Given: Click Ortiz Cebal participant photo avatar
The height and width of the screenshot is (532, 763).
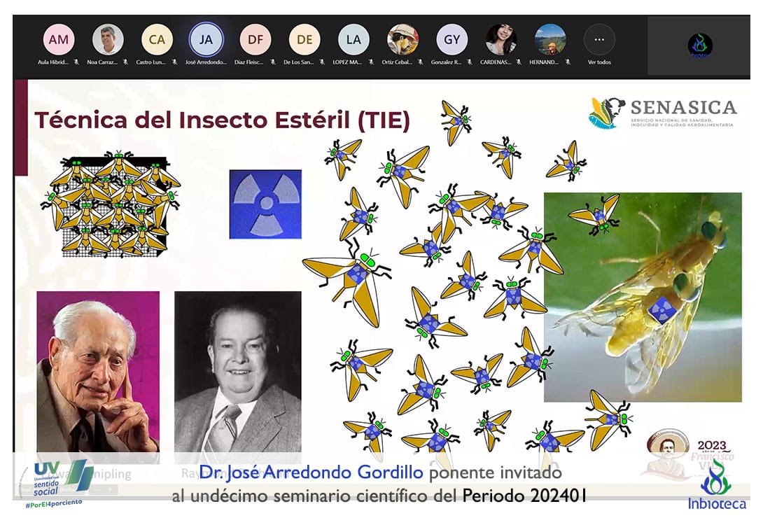Looking at the screenshot, I should point(403,40).
